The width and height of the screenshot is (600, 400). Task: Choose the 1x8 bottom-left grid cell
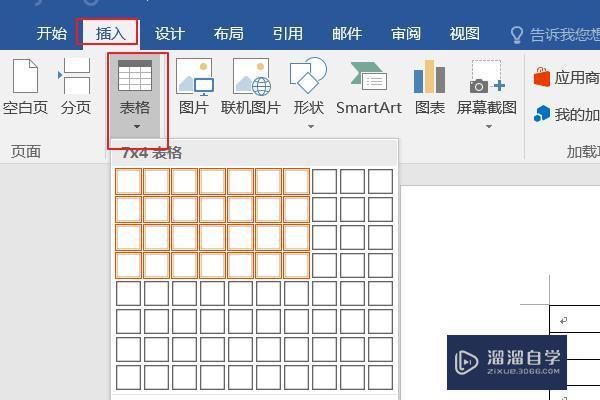(128, 378)
